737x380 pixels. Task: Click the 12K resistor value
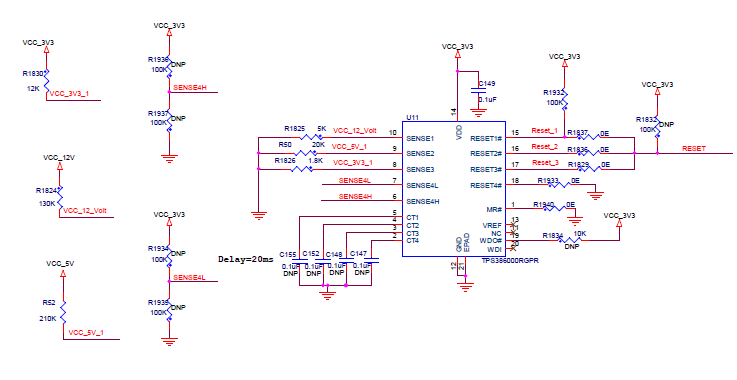pyautogui.click(x=33, y=88)
